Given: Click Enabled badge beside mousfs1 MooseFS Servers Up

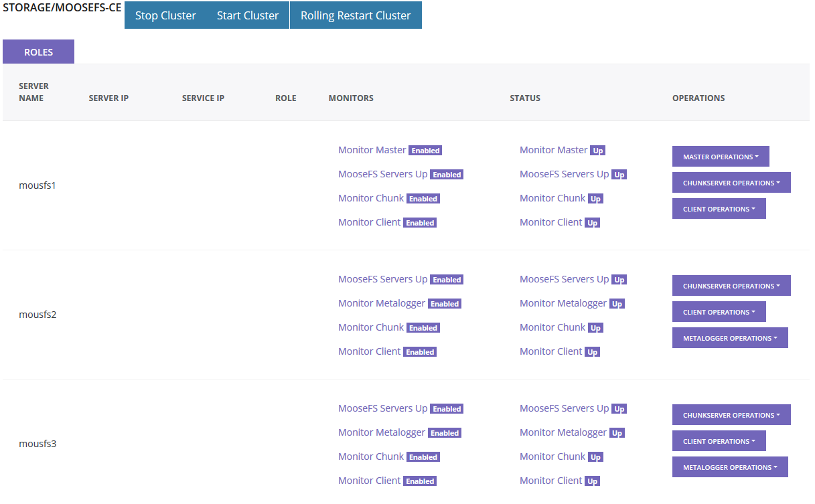Looking at the screenshot, I should (447, 175).
